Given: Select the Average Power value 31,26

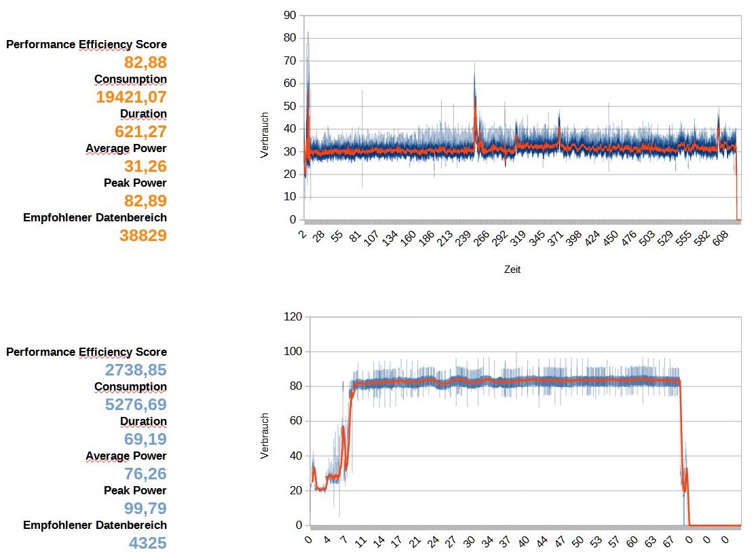Looking at the screenshot, I should click(145, 166).
